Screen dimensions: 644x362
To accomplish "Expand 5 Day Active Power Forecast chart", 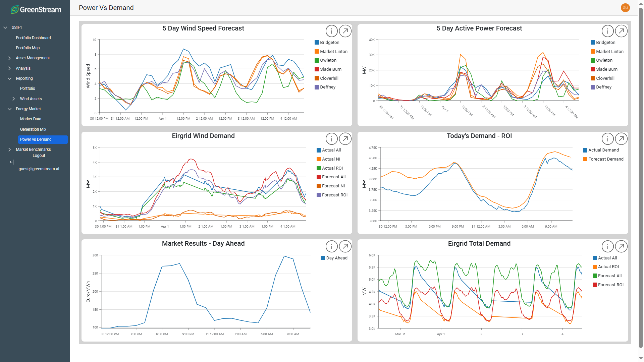I will tap(621, 31).
